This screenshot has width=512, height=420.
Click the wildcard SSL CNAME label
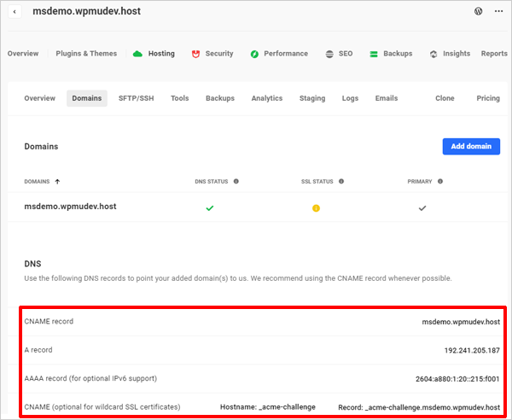[x=102, y=407]
